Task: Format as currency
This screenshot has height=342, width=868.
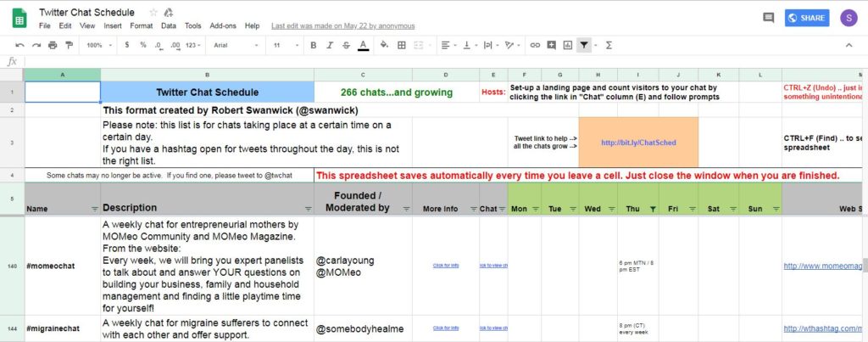Action: coord(127,45)
